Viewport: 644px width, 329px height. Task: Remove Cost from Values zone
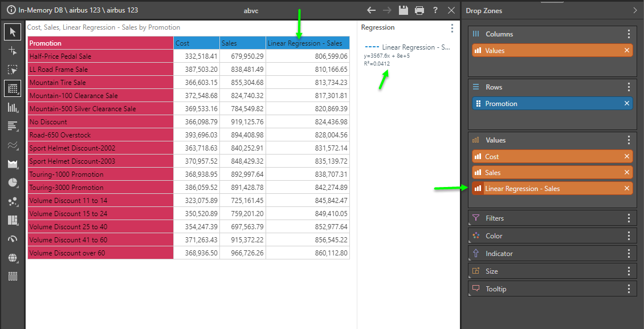(x=627, y=157)
